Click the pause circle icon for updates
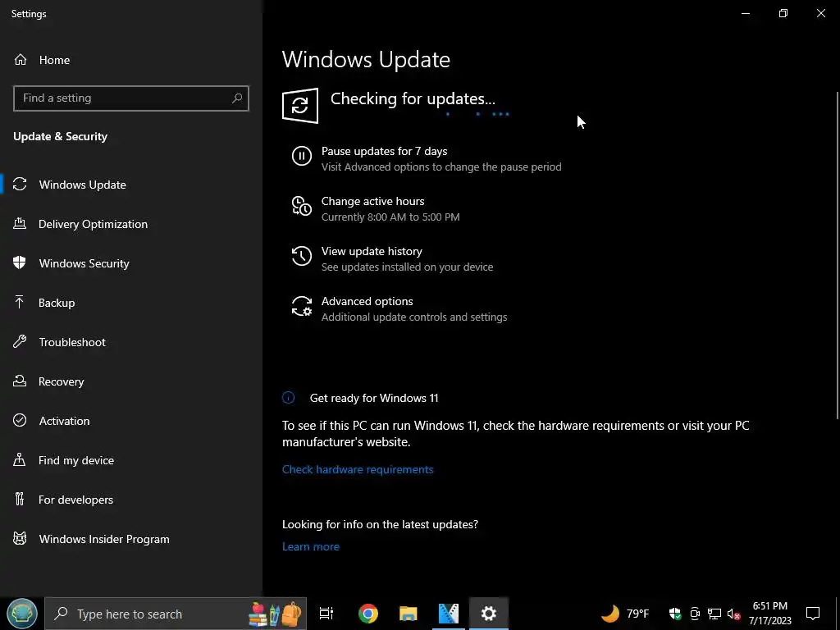This screenshot has height=630, width=840. tap(302, 156)
